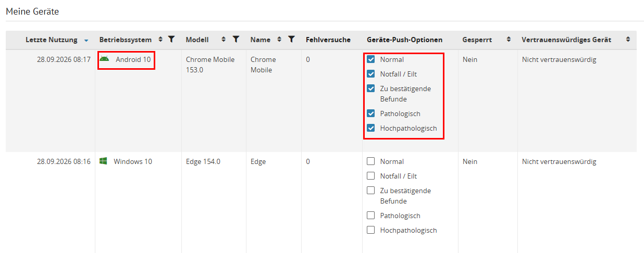Click the Name column filter icon
Image resolution: width=644 pixels, height=253 pixels.
[292, 40]
